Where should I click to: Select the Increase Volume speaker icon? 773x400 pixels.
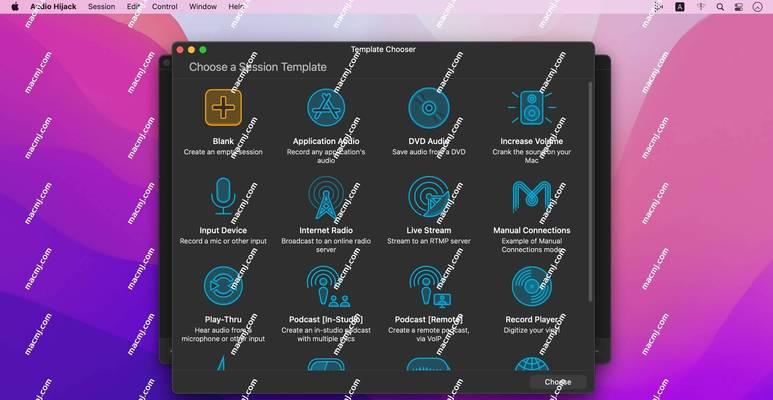click(531, 108)
